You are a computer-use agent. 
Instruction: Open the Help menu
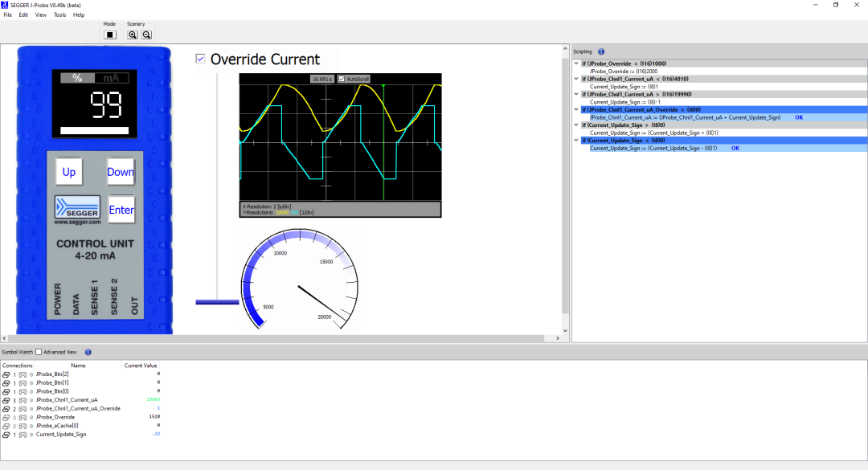tap(79, 15)
